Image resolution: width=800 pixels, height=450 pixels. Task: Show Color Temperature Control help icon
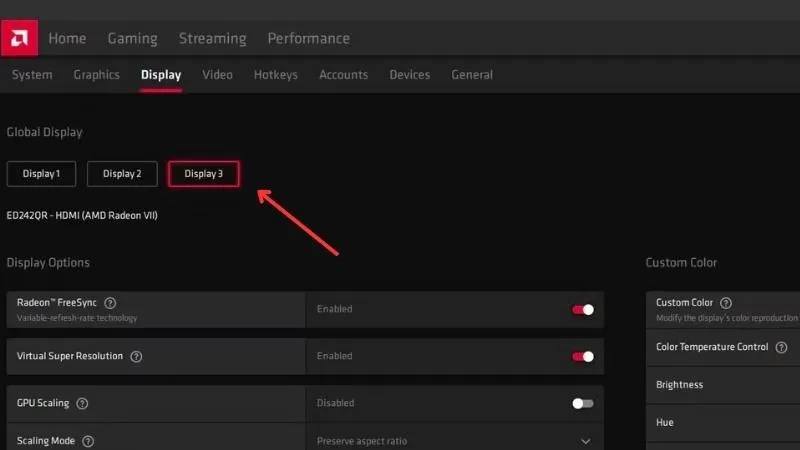pyautogui.click(x=781, y=347)
